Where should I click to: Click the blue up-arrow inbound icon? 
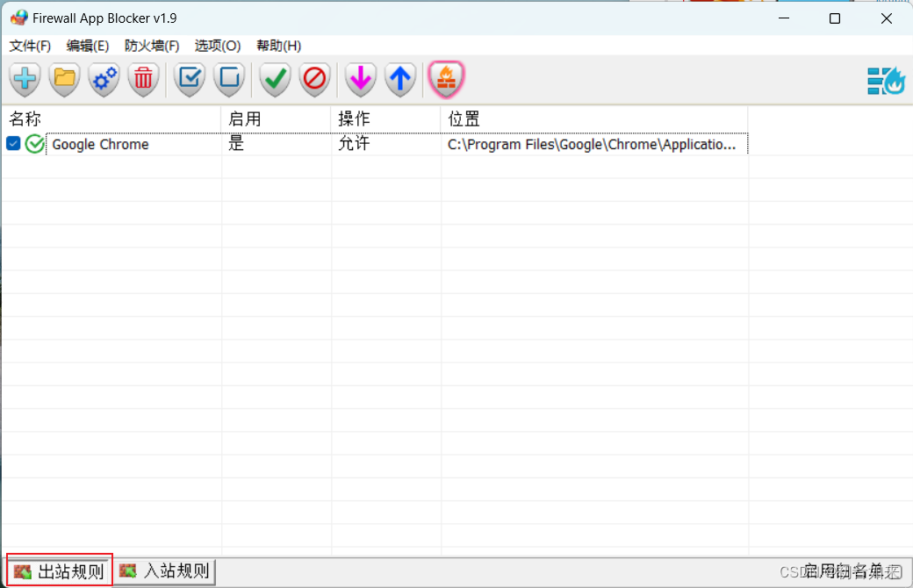pyautogui.click(x=400, y=79)
